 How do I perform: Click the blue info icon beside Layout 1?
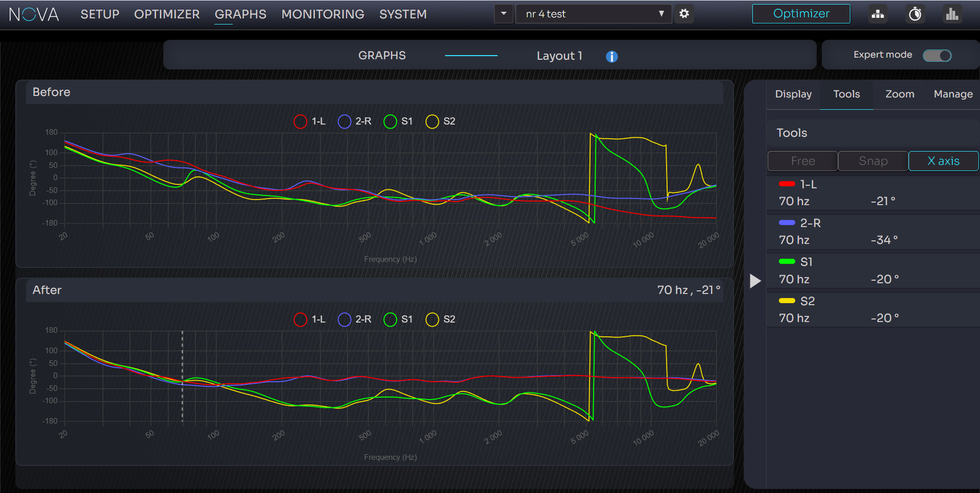pyautogui.click(x=611, y=56)
